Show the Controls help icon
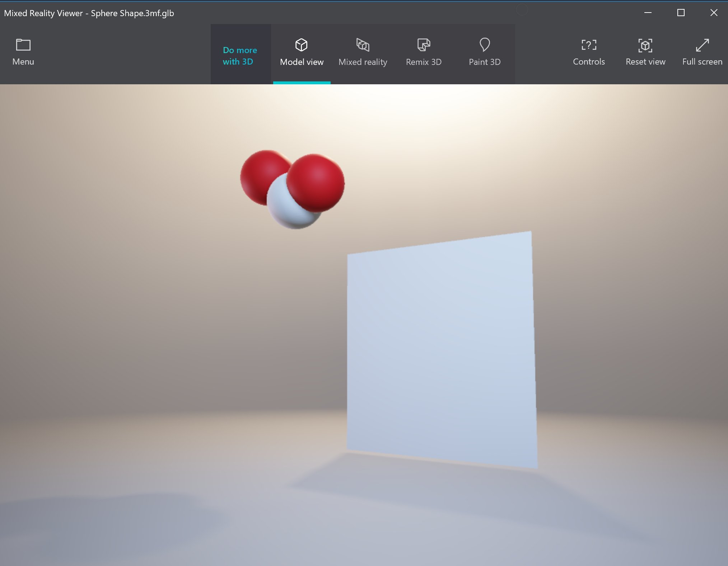The height and width of the screenshot is (566, 728). coord(589,45)
